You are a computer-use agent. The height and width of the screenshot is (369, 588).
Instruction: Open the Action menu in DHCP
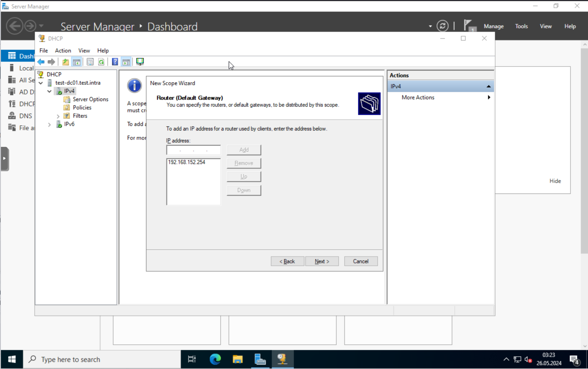63,50
